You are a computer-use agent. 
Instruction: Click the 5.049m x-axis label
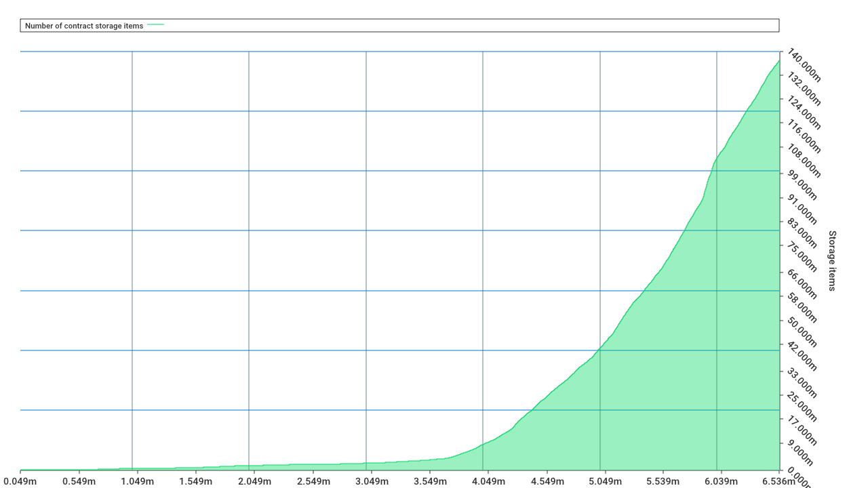tap(605, 481)
